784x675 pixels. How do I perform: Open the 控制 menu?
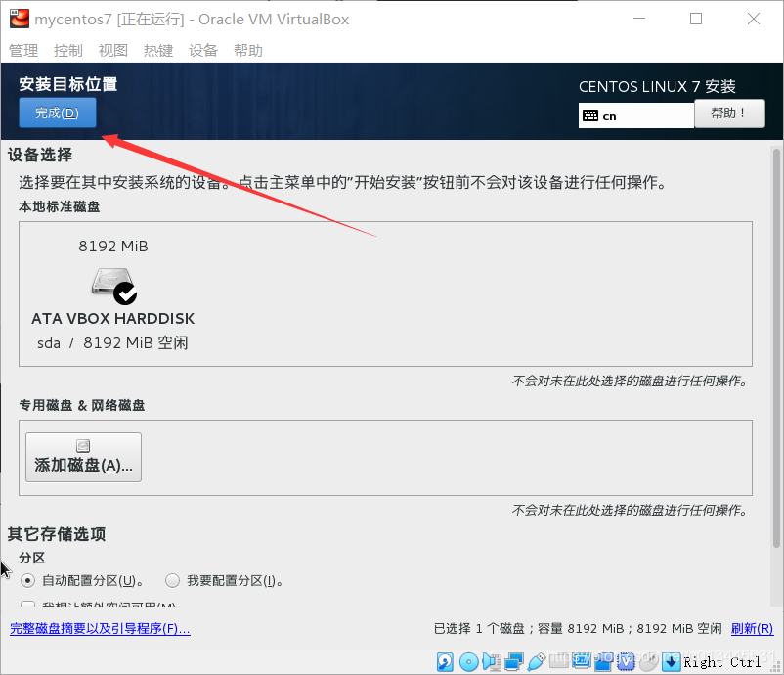(x=68, y=50)
